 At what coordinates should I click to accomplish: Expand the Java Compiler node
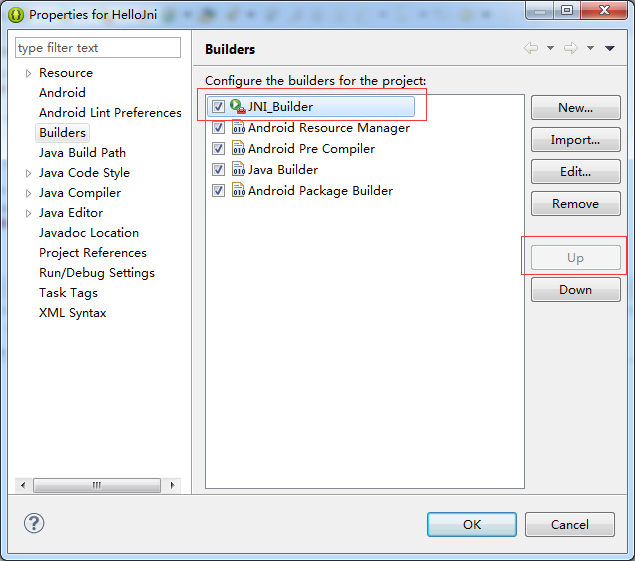(x=28, y=193)
